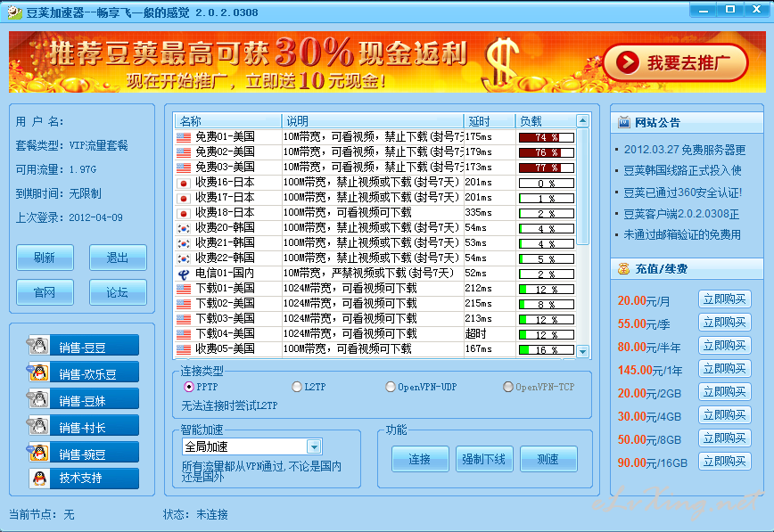Sort servers by the 负载 column header
This screenshot has width=774, height=532.
click(546, 121)
